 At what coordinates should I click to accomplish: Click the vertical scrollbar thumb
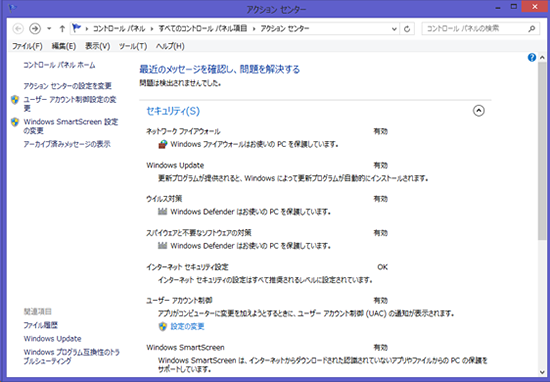tap(542, 151)
